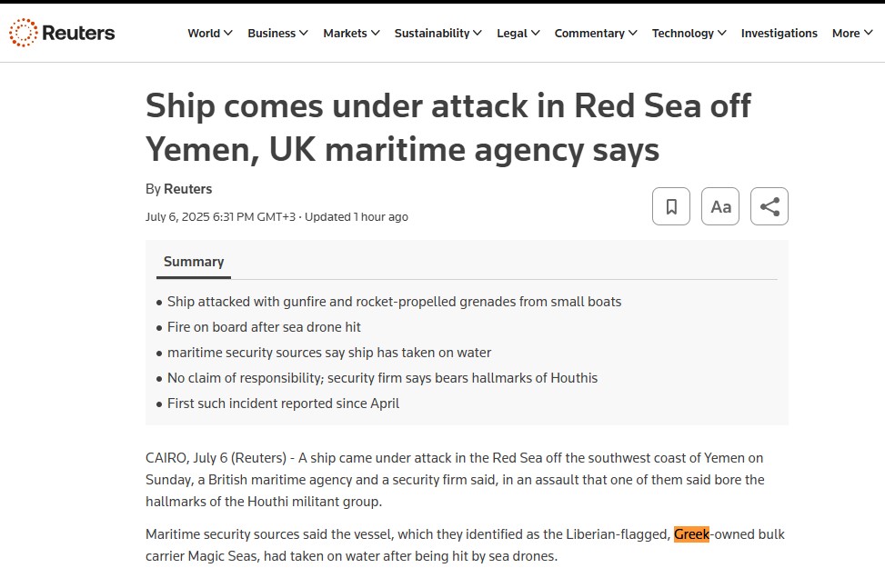Viewport: 885px width, 588px height.
Task: Click the Houthis hallmarks summary bullet
Action: [382, 378]
